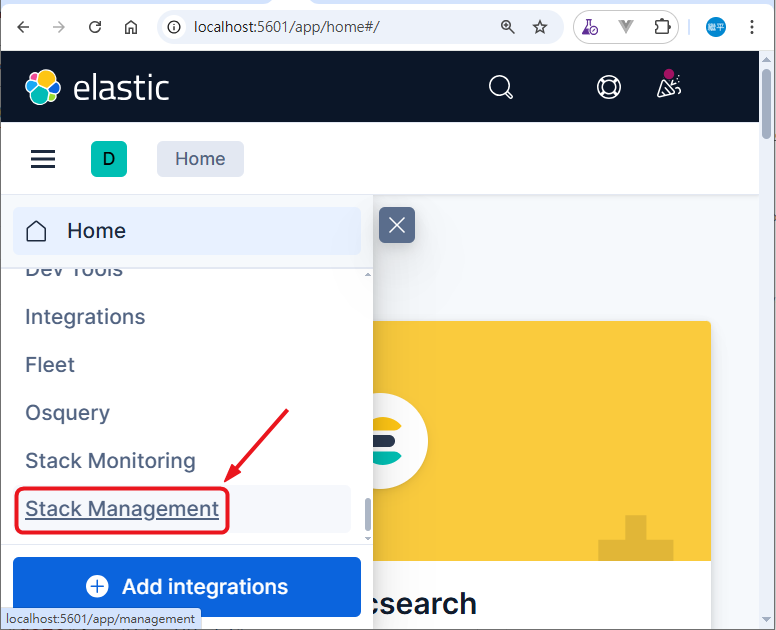
Task: Open the help lifebuoy icon
Action: click(609, 87)
